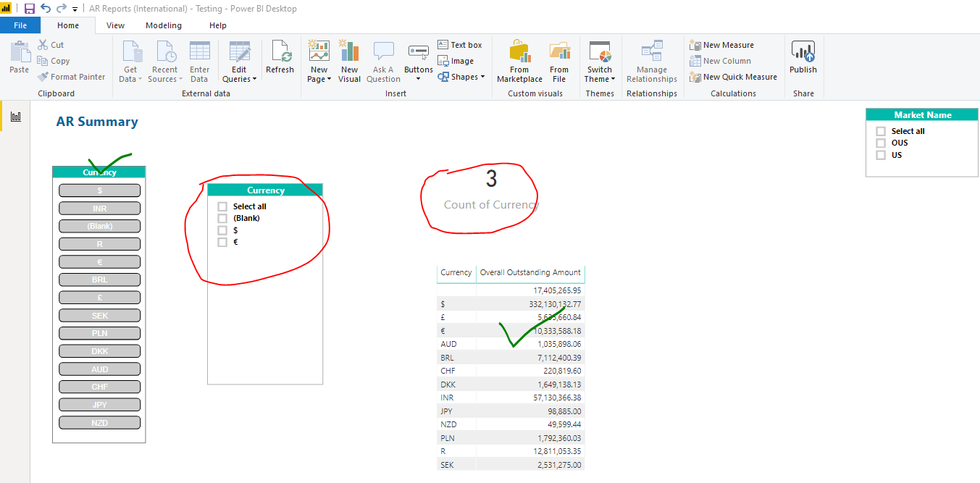
Task: Open Manage Relationships
Action: point(652,62)
